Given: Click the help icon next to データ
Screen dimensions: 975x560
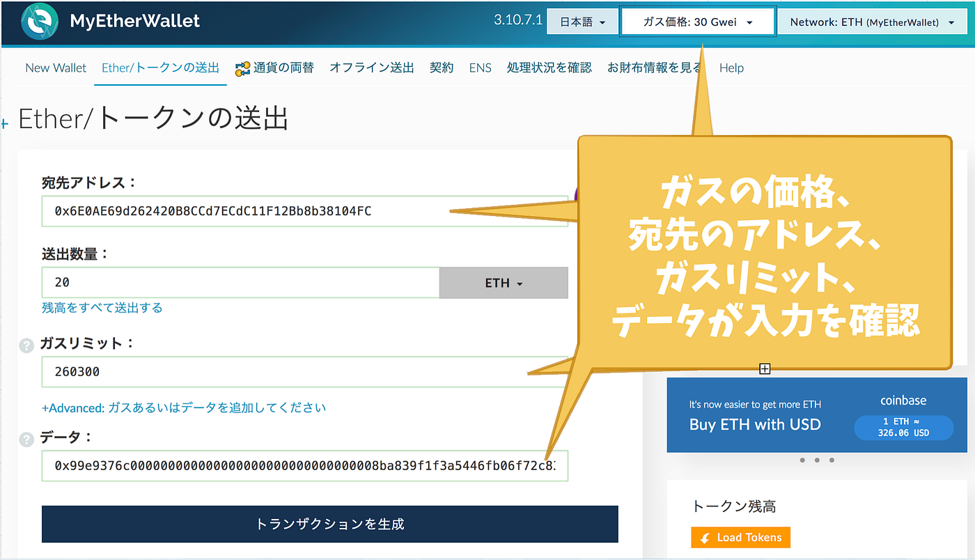Looking at the screenshot, I should (26, 440).
